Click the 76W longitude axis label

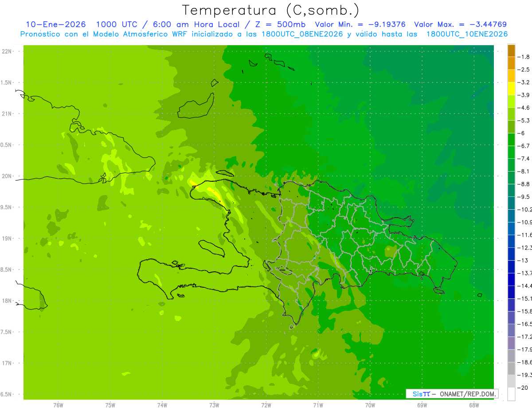click(x=58, y=405)
